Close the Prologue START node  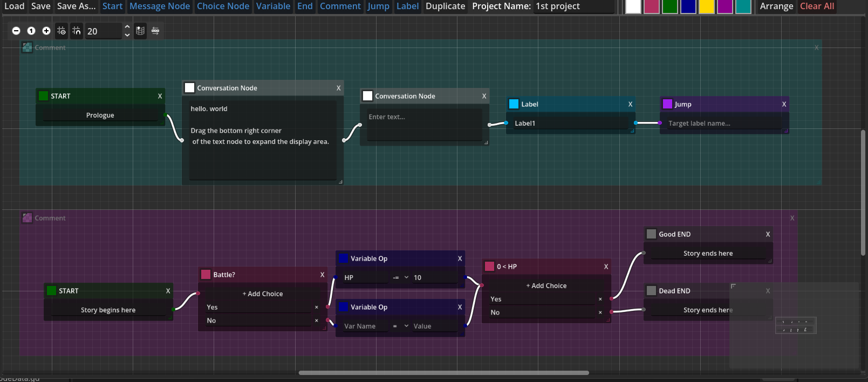point(160,96)
